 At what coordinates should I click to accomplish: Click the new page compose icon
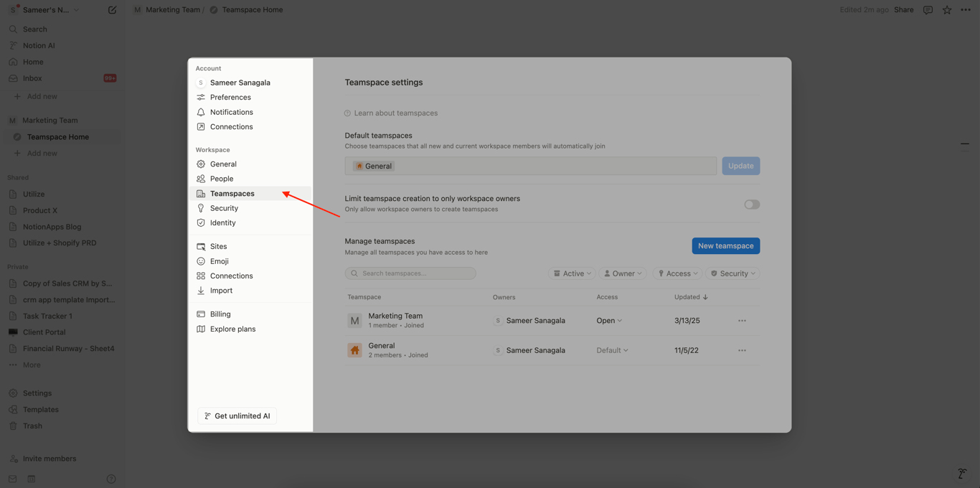coord(112,10)
